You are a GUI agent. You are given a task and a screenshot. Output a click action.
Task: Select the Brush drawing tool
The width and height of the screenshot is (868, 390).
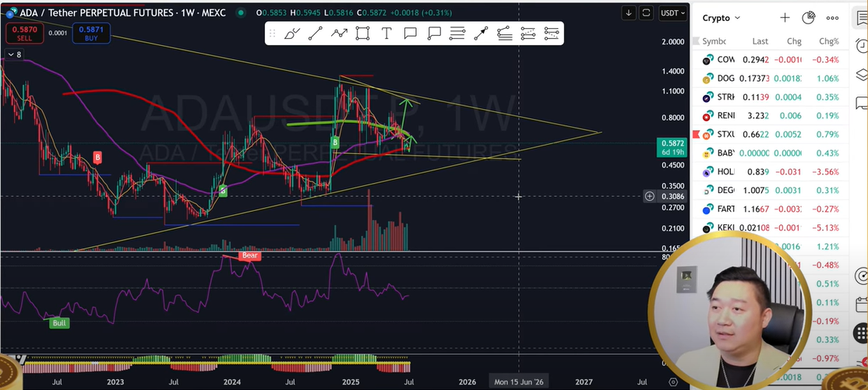point(292,33)
